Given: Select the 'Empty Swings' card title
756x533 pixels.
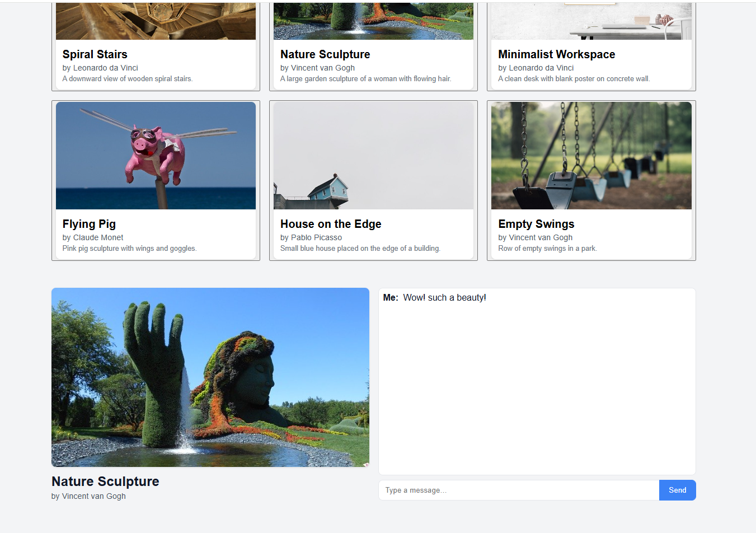Looking at the screenshot, I should click(536, 224).
